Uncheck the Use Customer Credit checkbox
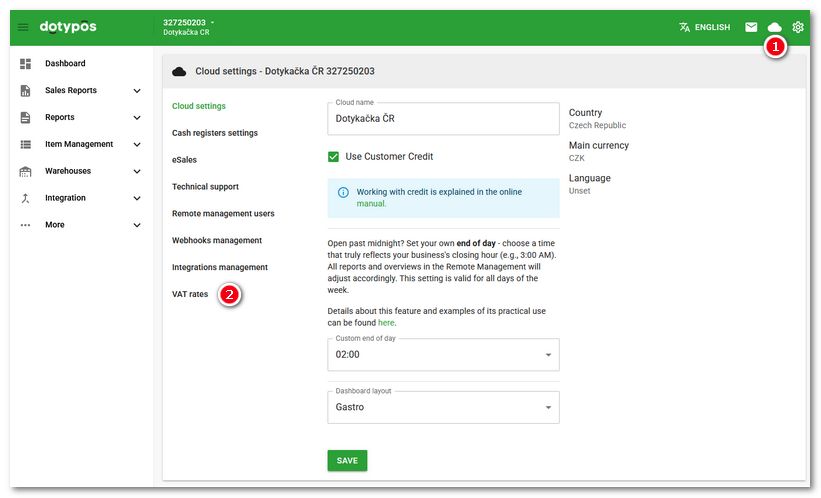The width and height of the screenshot is (821, 498). (333, 157)
